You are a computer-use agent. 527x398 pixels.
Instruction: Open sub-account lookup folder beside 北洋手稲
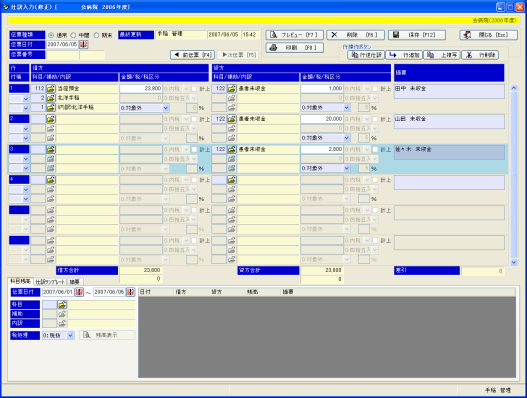(x=51, y=98)
